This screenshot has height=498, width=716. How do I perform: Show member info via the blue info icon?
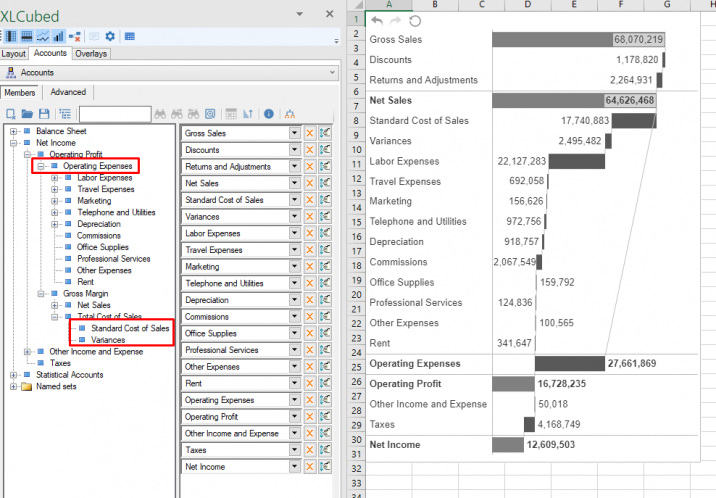click(x=269, y=114)
